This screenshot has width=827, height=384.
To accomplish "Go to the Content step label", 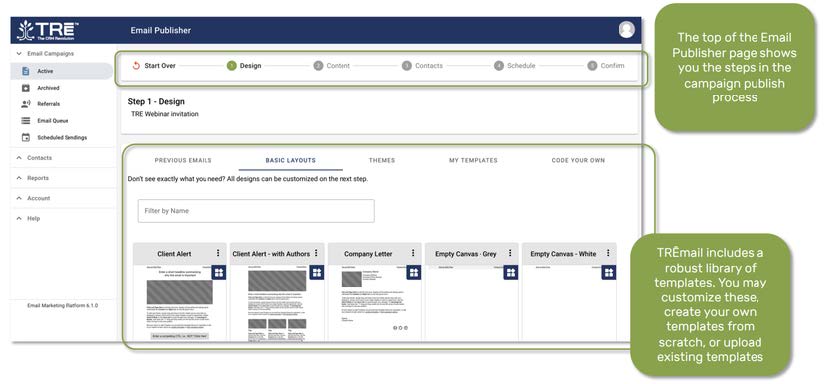I will 338,66.
